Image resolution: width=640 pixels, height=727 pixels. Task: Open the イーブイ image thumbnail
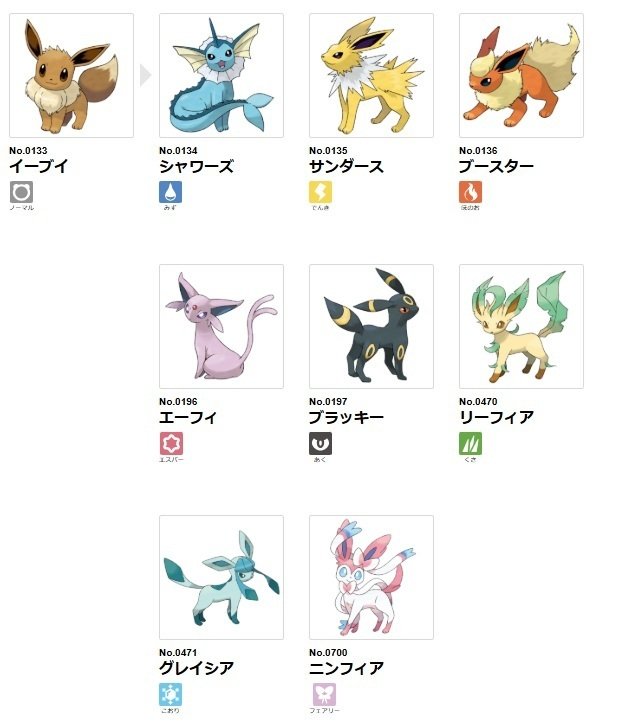(x=71, y=76)
